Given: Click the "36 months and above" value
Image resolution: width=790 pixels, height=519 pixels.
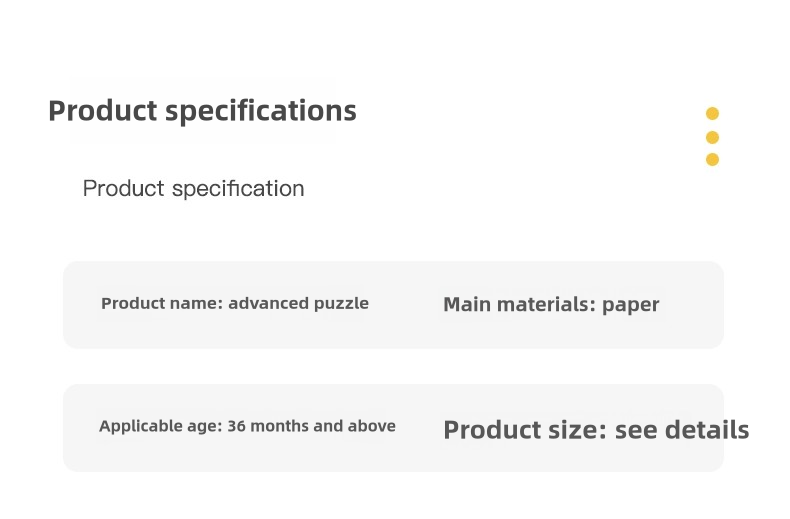Looking at the screenshot, I should pos(311,426).
